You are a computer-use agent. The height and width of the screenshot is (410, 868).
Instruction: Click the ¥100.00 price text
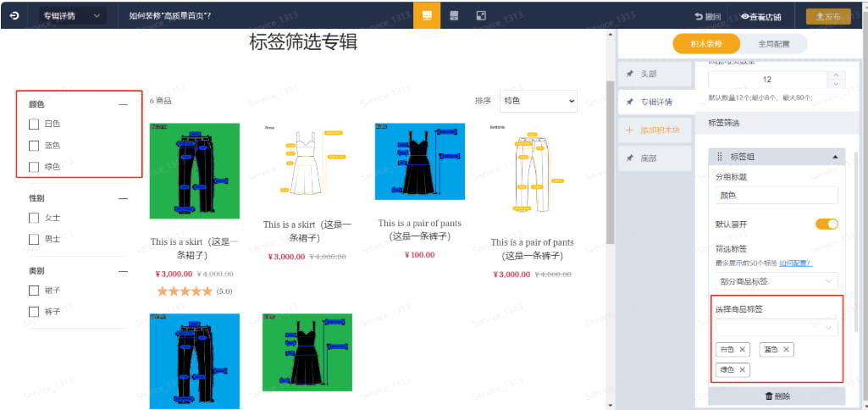coord(420,255)
